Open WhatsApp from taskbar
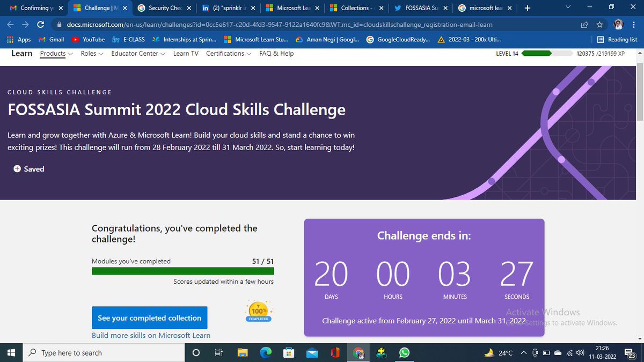This screenshot has width=644, height=362. tap(405, 353)
